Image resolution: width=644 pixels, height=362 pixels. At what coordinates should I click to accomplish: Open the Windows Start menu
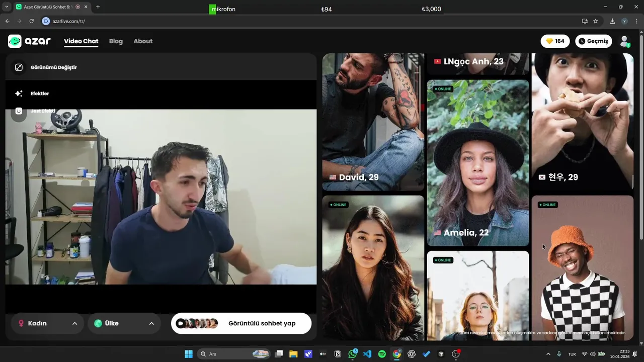(x=188, y=354)
